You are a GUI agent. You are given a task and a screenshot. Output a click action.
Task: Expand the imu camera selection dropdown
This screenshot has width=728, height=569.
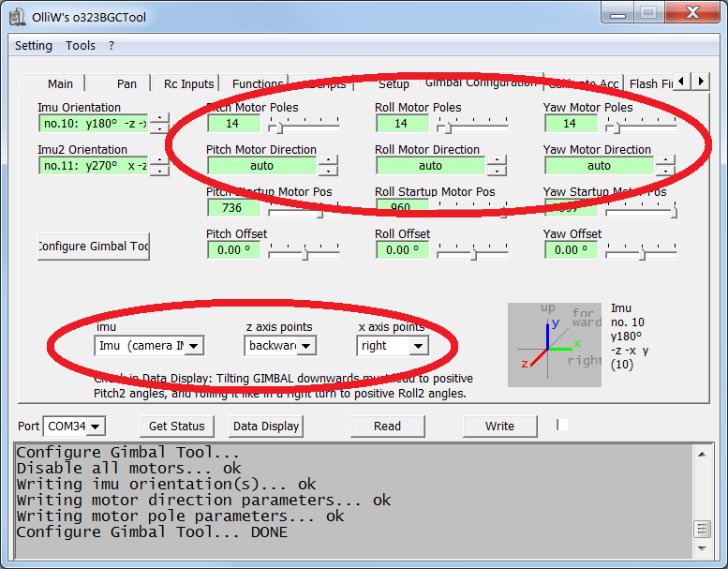[194, 346]
